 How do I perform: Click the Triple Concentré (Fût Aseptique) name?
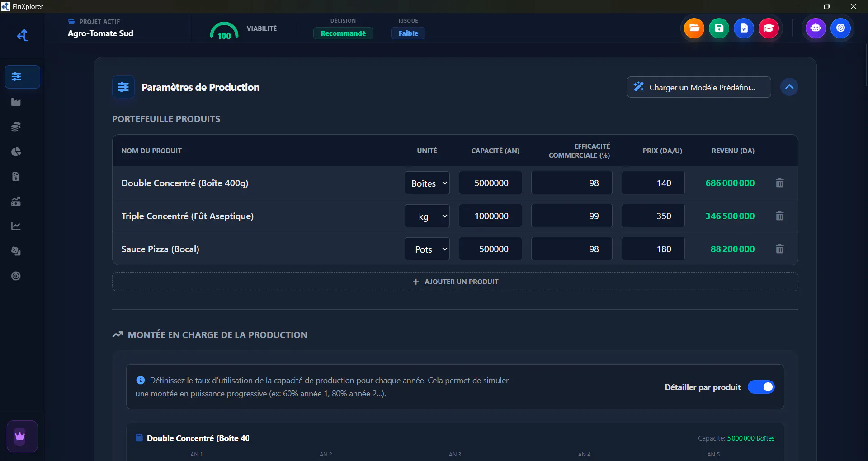click(x=187, y=216)
